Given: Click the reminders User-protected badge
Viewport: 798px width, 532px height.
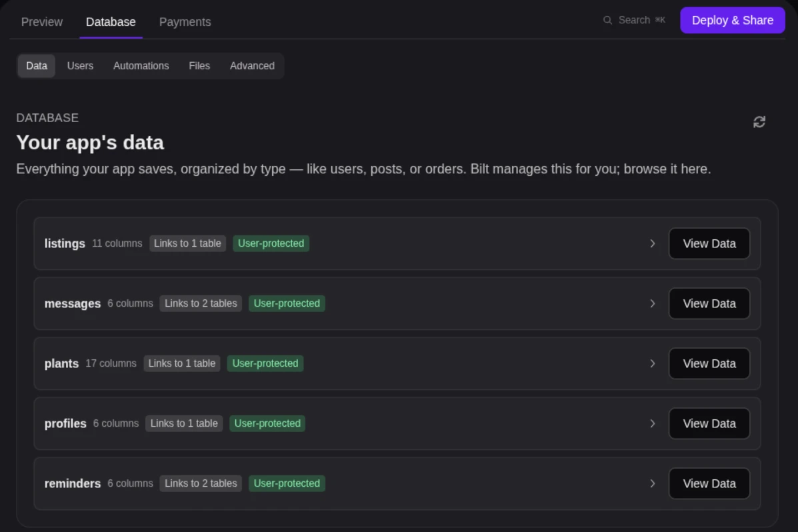Looking at the screenshot, I should (287, 483).
